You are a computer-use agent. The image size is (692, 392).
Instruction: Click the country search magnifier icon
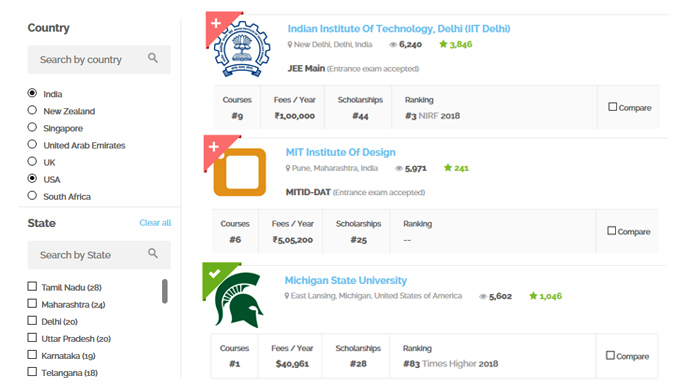[153, 58]
